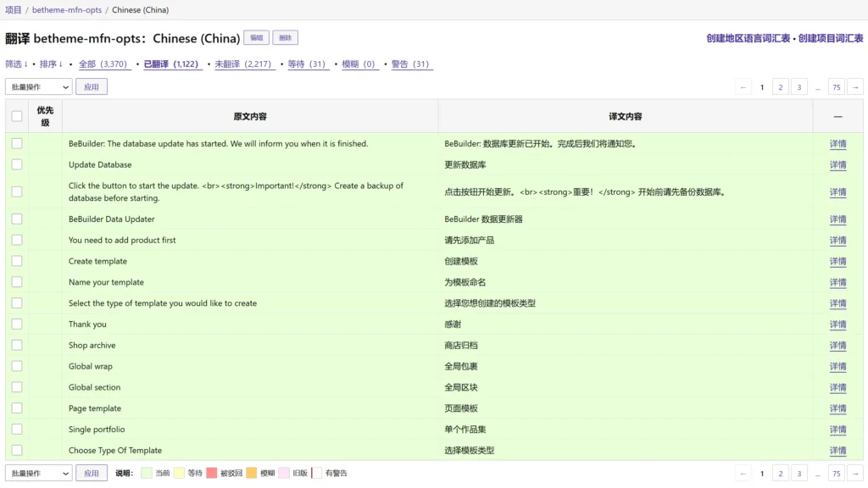Expand the 筛选 filter options
Screen dimensions: 868x488
[16, 64]
